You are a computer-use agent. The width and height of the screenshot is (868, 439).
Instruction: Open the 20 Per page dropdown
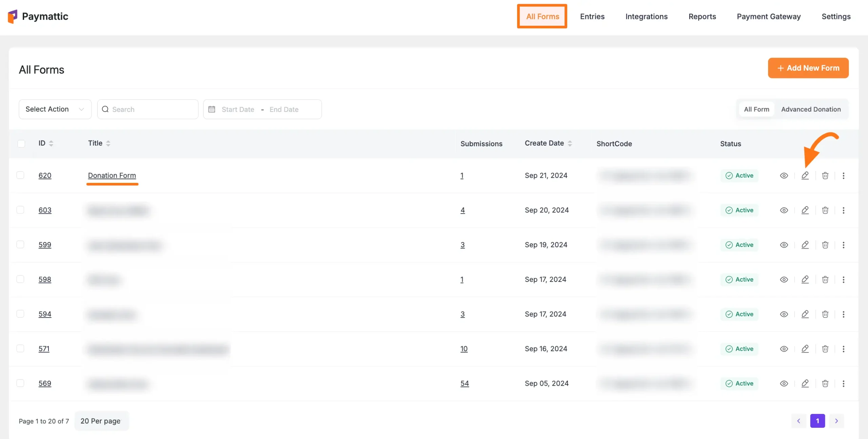coord(101,421)
